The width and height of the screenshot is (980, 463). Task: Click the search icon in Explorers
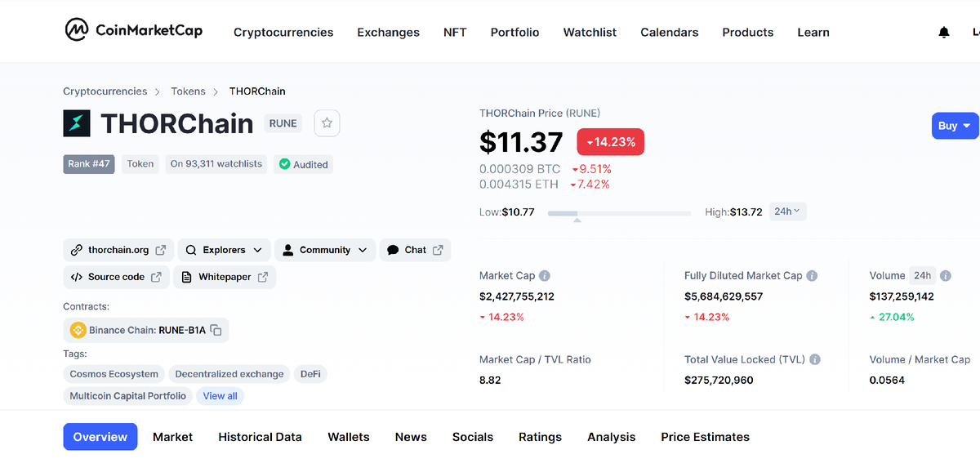click(x=191, y=250)
